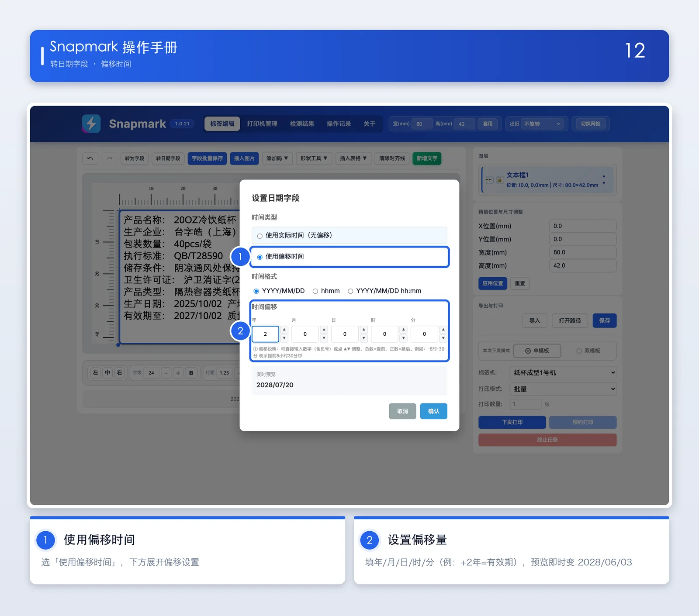
Task: Decrease the 时 offset with down arrow
Action: point(404,338)
